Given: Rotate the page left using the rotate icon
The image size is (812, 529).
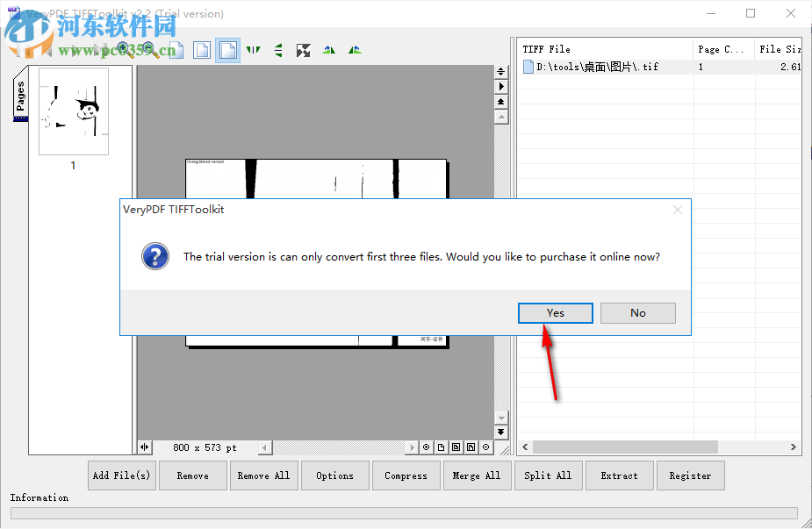Looking at the screenshot, I should (x=328, y=50).
